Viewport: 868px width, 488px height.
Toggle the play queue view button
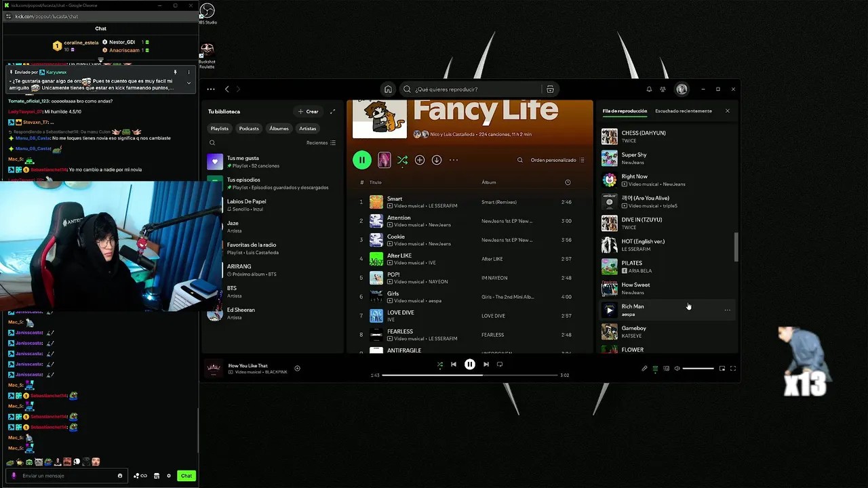tap(655, 368)
